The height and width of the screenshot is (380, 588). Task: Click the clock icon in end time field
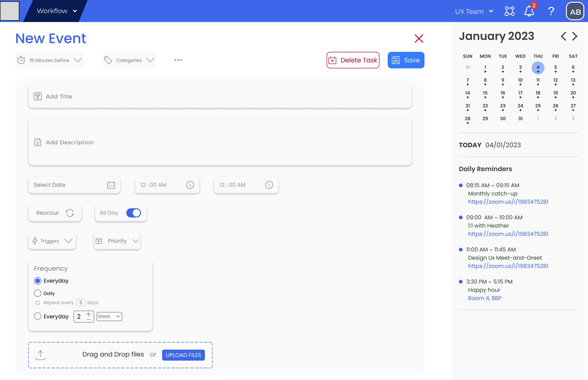(x=269, y=185)
